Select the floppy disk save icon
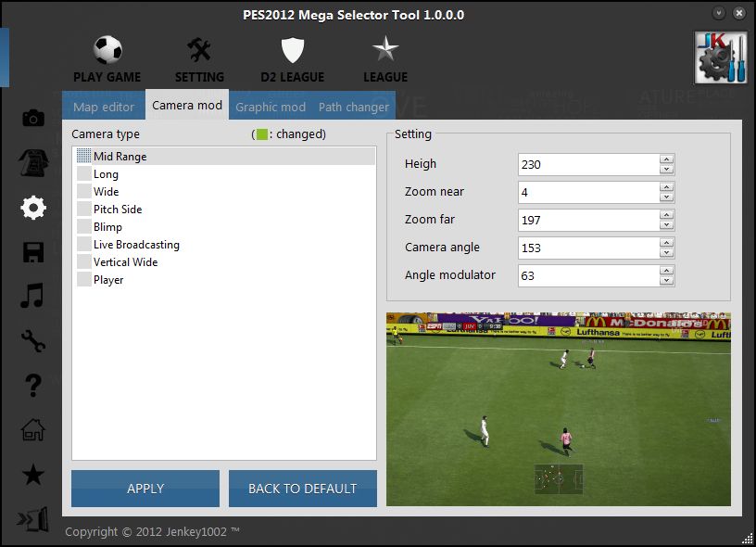This screenshot has height=547, width=756. click(33, 252)
